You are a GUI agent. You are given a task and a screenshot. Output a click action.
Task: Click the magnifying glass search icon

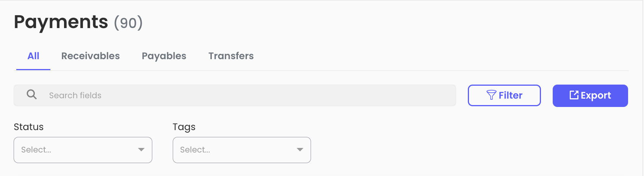pyautogui.click(x=32, y=94)
